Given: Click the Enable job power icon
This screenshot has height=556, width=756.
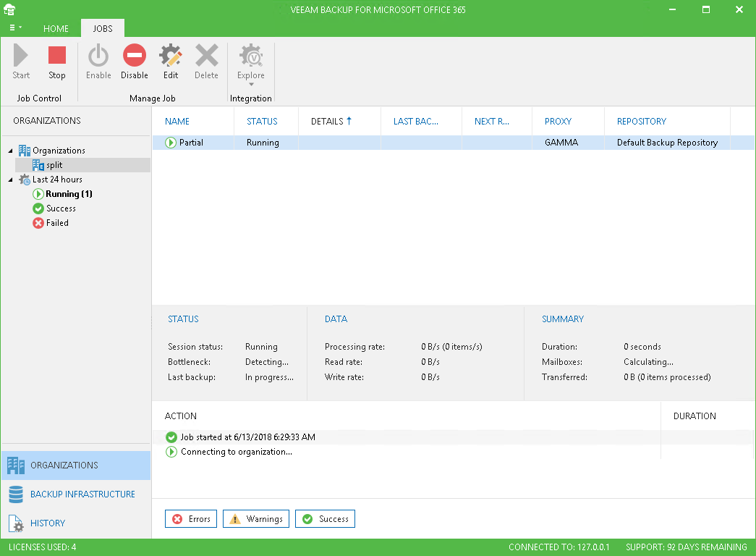Looking at the screenshot, I should (98, 55).
